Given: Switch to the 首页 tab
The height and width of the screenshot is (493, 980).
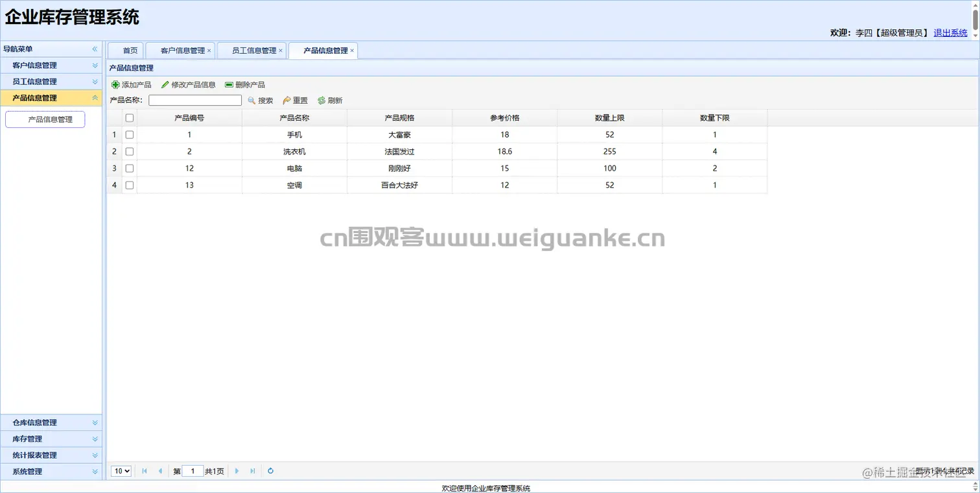Looking at the screenshot, I should [126, 51].
